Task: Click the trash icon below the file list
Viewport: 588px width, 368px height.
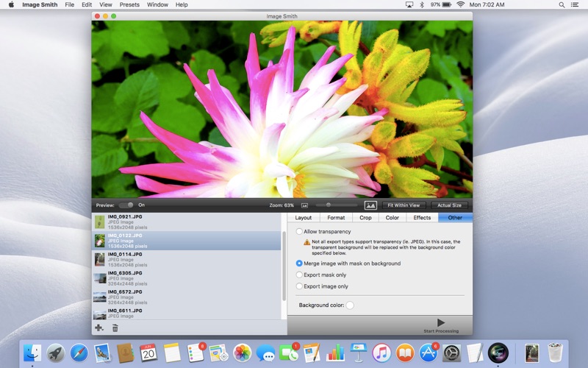Action: (115, 328)
